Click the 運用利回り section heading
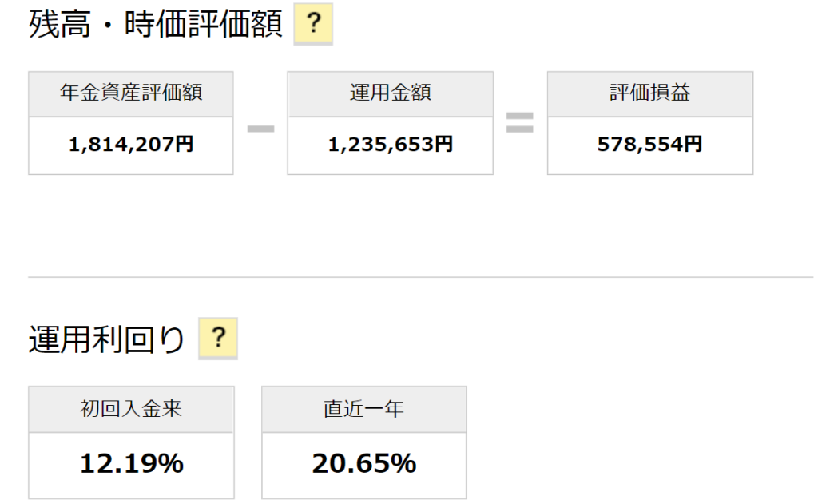The image size is (818, 504). click(x=106, y=339)
